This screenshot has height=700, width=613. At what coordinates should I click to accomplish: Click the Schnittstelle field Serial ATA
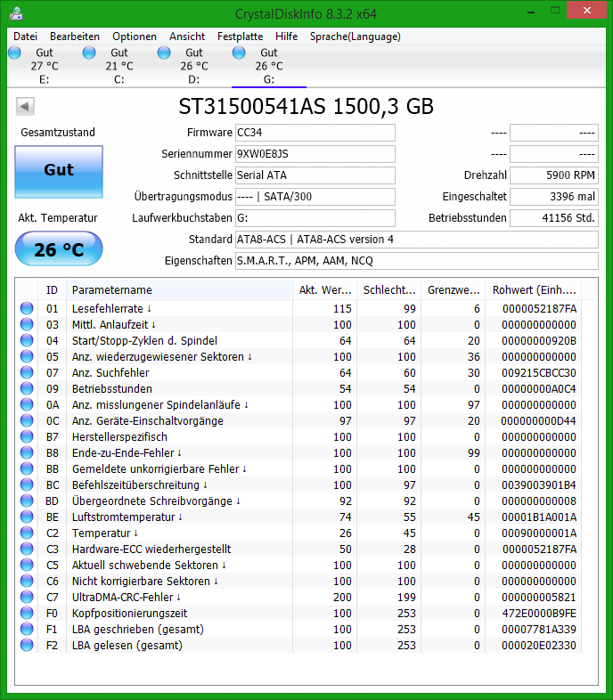pyautogui.click(x=315, y=175)
